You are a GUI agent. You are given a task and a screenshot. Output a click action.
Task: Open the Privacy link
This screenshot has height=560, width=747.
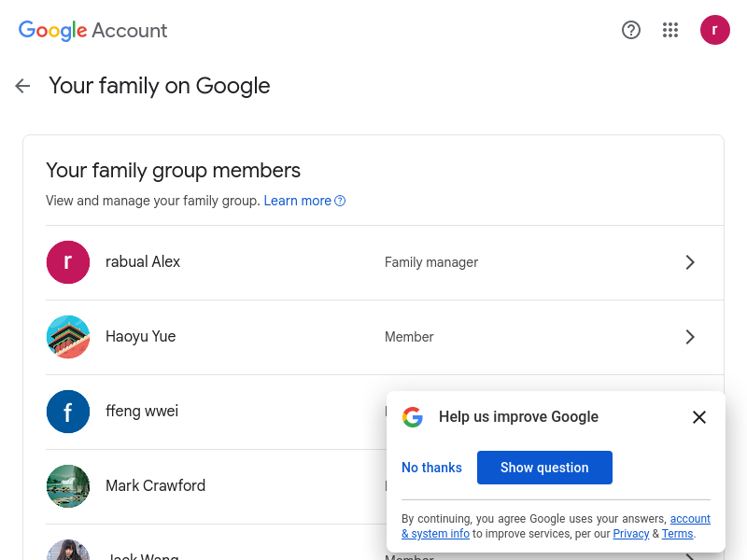pyautogui.click(x=631, y=534)
